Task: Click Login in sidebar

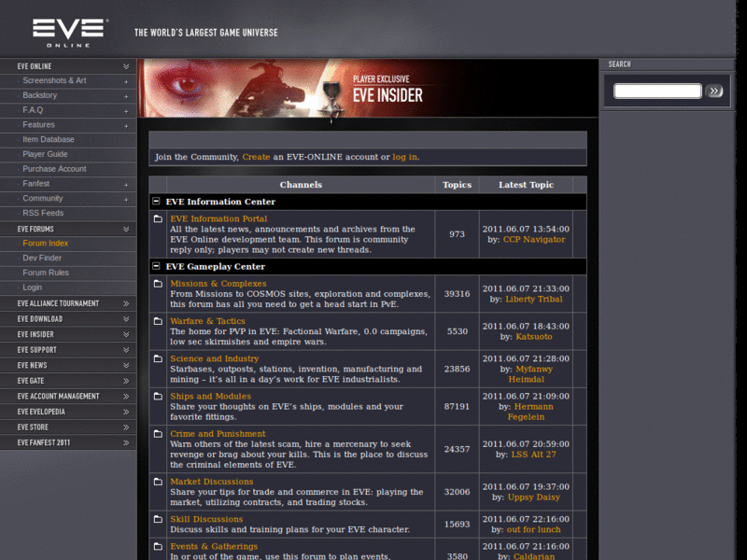Action: [x=32, y=287]
